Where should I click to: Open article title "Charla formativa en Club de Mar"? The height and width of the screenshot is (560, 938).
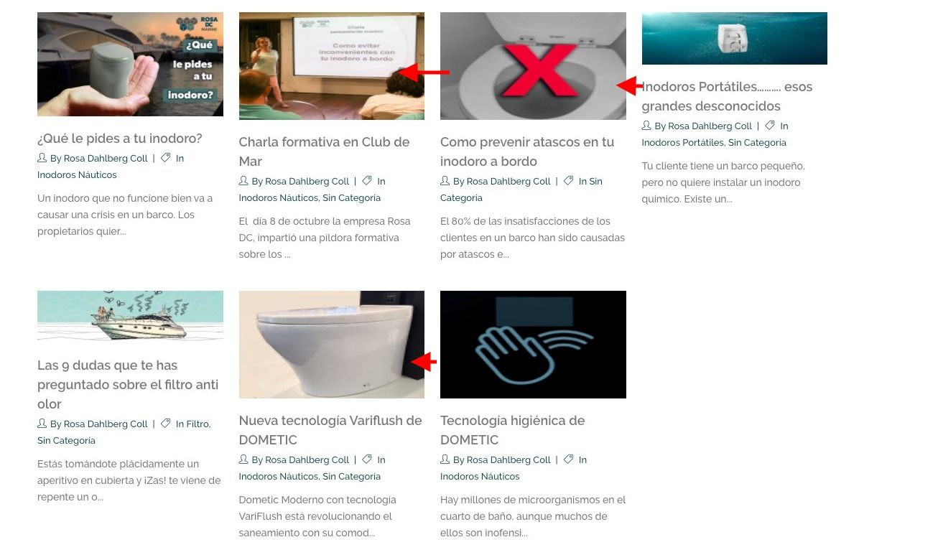(324, 151)
